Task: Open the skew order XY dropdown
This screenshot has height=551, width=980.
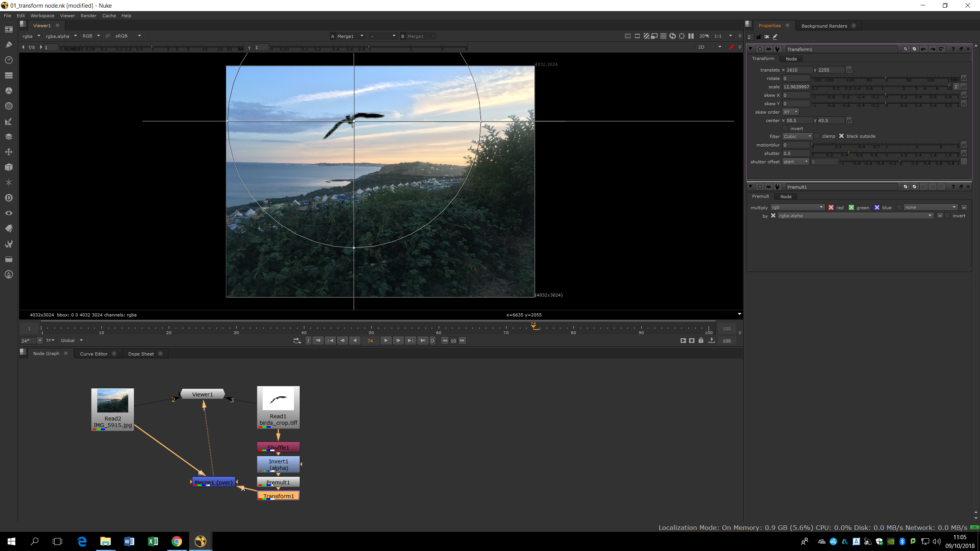Action: tap(790, 112)
